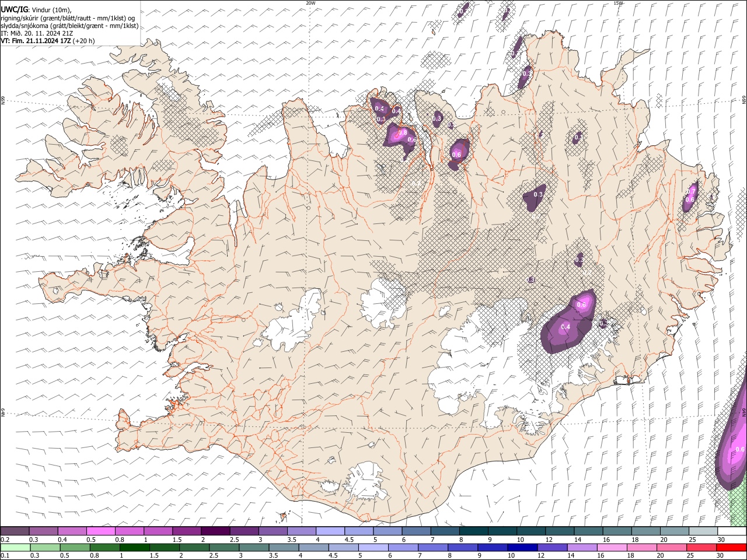Click the 1.5 magenta swatch in upper legend

click(187, 531)
